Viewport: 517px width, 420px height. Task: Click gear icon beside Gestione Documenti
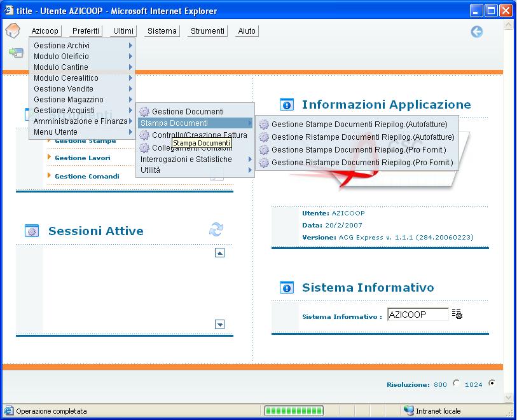click(144, 112)
